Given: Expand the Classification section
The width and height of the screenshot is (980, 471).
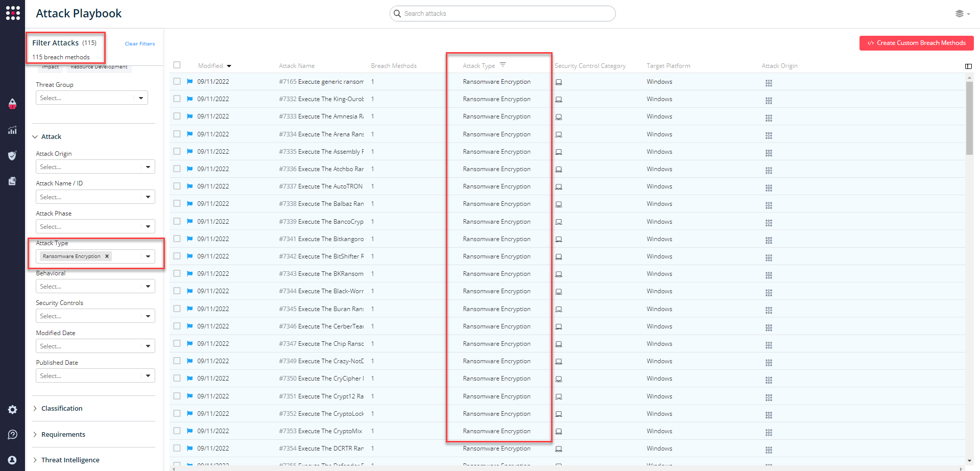Looking at the screenshot, I should coord(62,408).
